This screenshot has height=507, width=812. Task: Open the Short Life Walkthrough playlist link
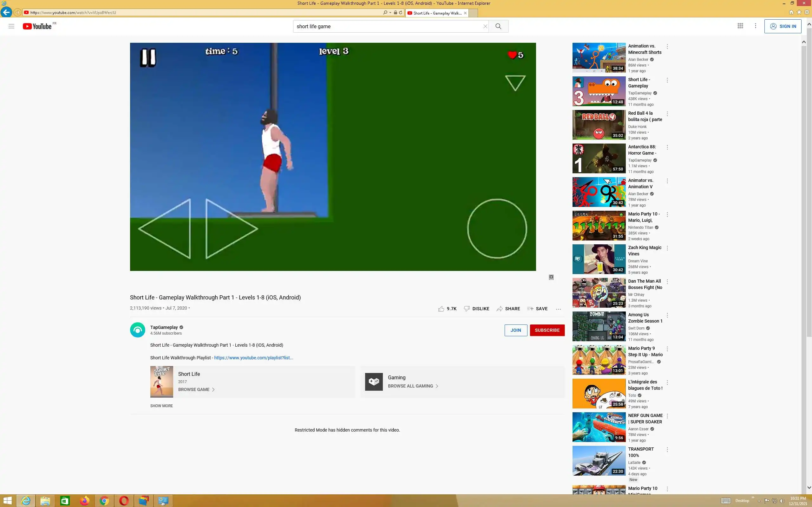click(253, 358)
